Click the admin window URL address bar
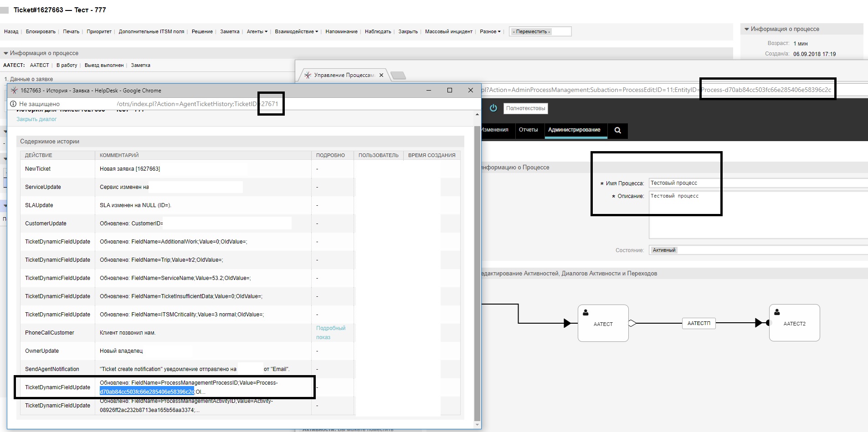The width and height of the screenshot is (868, 432). point(674,90)
